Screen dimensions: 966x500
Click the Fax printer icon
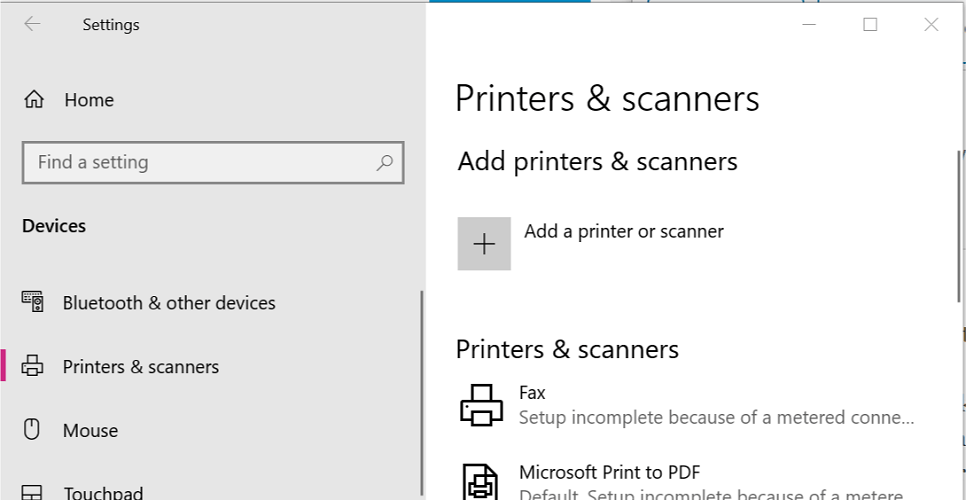coord(482,405)
